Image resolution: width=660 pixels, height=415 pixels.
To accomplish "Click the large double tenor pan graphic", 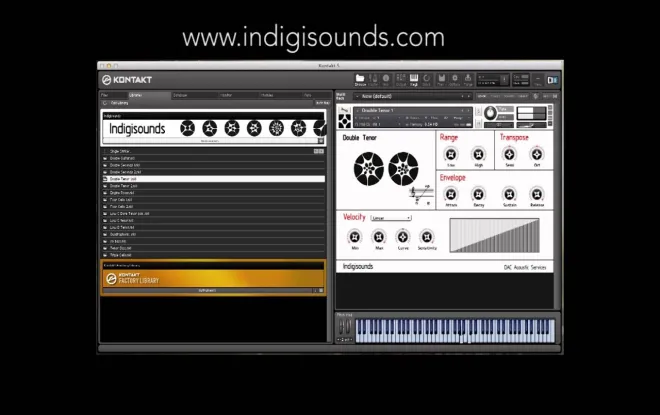I will 386,169.
